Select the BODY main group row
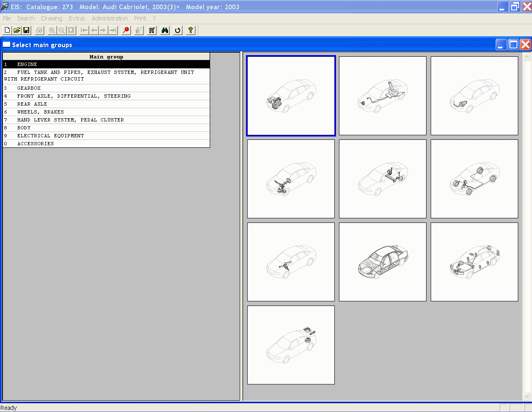Screen dimensions: 532x412 tap(106, 128)
